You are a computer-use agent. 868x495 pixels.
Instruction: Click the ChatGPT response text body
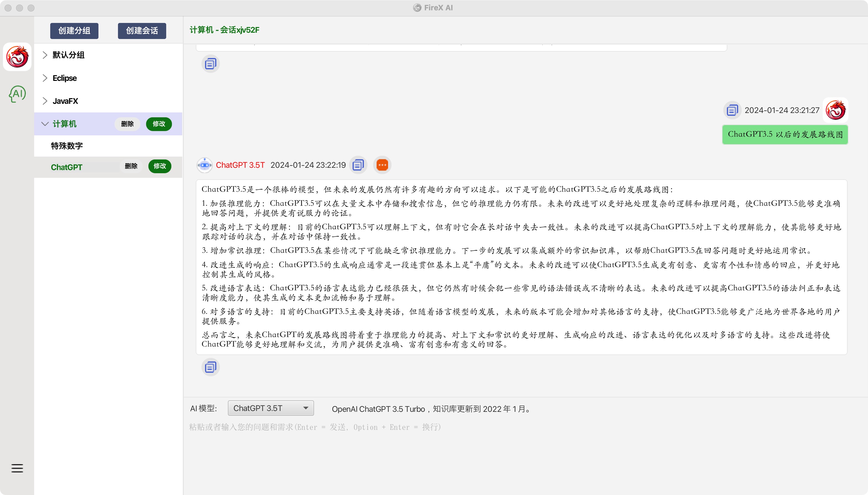click(x=521, y=267)
